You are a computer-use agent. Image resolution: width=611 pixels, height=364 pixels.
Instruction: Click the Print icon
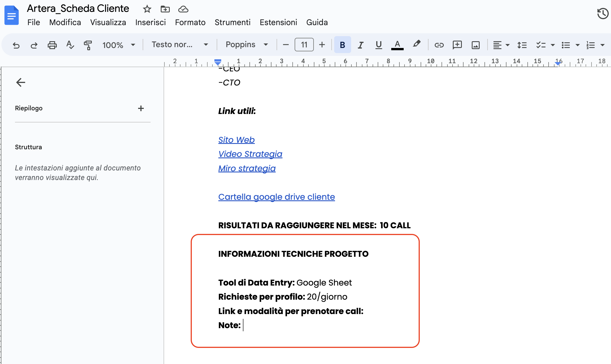click(52, 45)
